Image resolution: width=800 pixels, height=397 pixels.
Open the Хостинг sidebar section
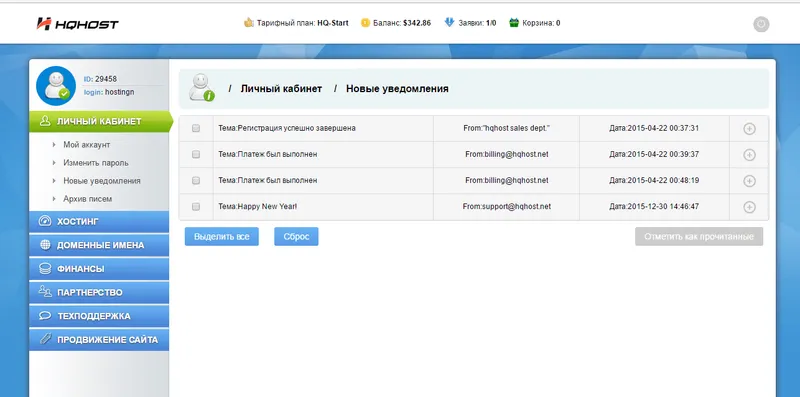pyautogui.click(x=99, y=221)
